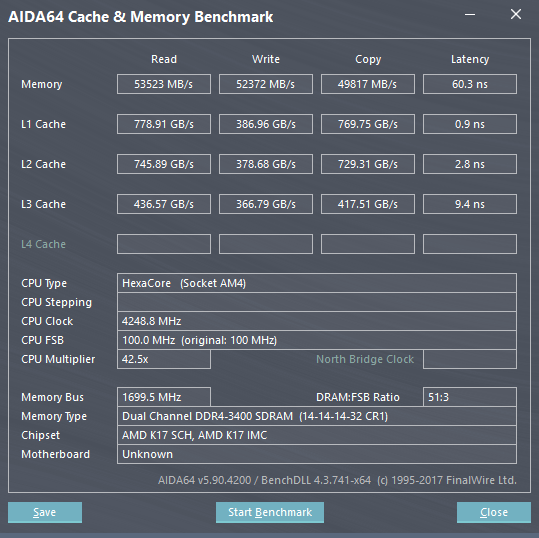Click Memory Type DDR4-3400 field
Screen dimensions: 539x538
[317, 416]
